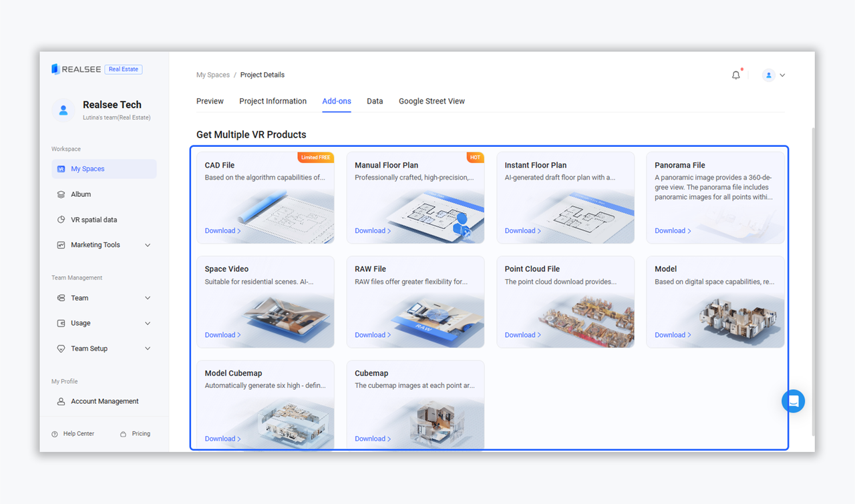Click the Account Management person icon
This screenshot has height=504, width=855.
point(61,401)
